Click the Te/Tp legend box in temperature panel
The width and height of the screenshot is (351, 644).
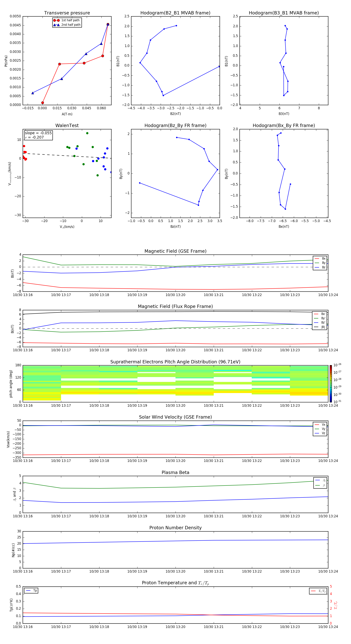318,591
